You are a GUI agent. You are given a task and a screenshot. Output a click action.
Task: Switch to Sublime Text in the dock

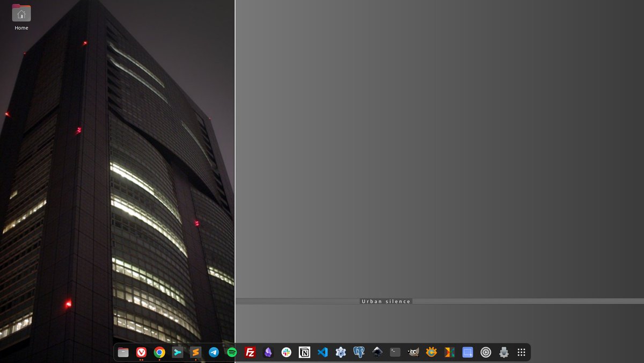(196, 352)
